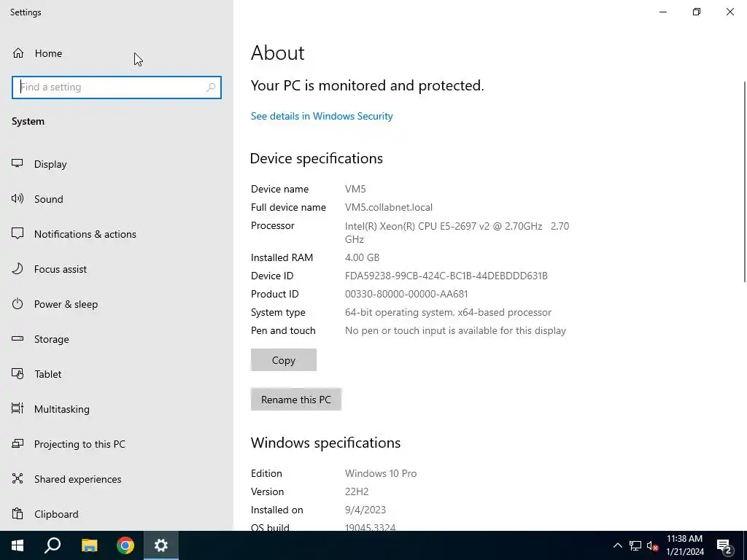
Task: Click full device name VM5.collabnet.local
Action: 389,207
